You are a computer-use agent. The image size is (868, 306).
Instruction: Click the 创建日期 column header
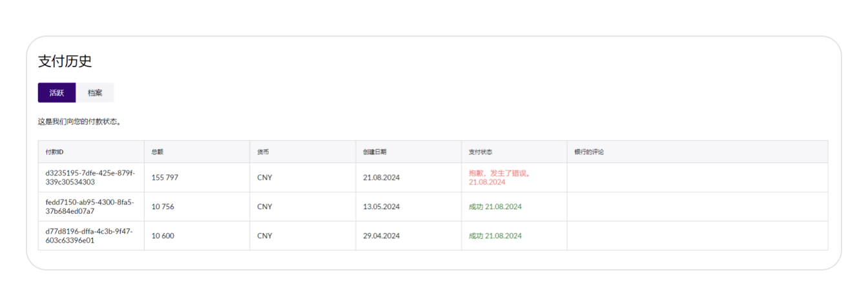(375, 152)
